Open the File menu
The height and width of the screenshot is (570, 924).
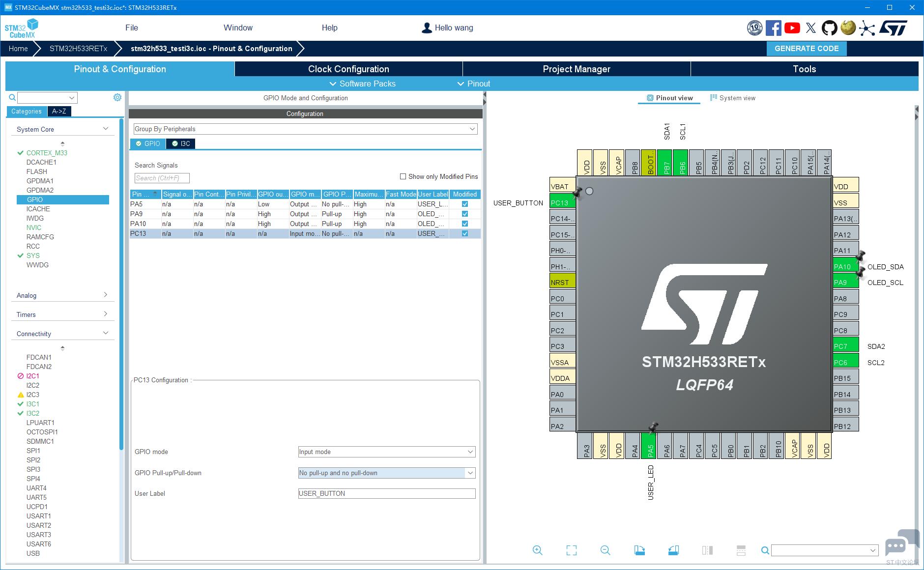tap(132, 28)
